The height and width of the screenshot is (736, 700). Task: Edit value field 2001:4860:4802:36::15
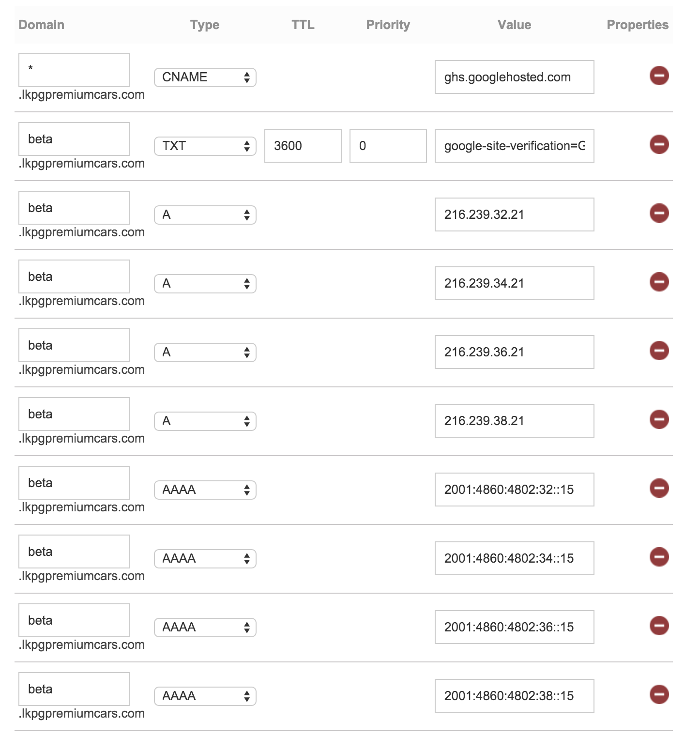(x=515, y=627)
